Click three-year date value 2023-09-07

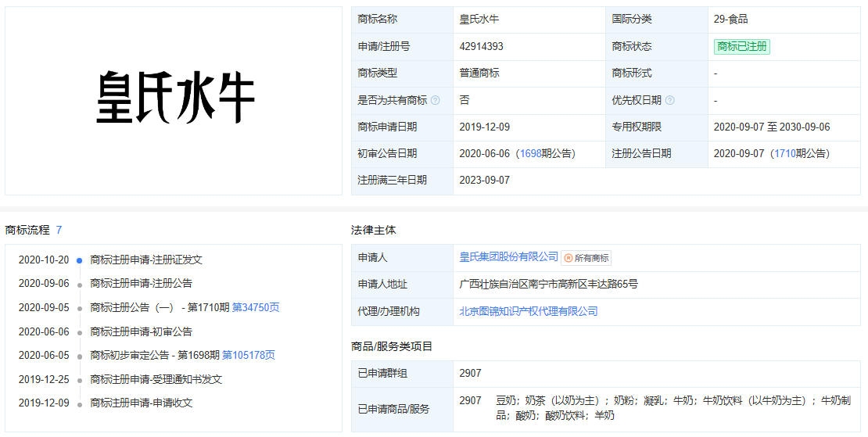pos(484,181)
